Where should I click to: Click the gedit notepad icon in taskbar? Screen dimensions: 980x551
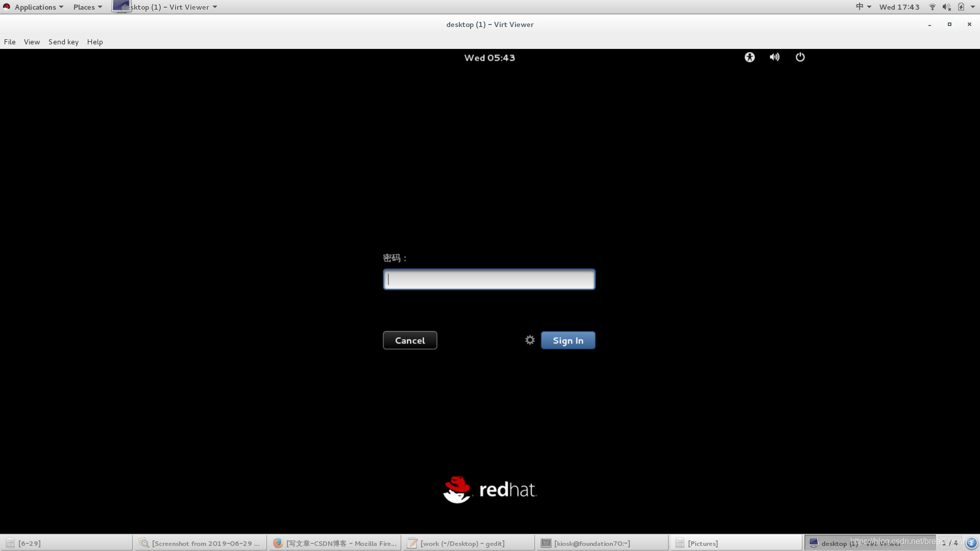(412, 543)
